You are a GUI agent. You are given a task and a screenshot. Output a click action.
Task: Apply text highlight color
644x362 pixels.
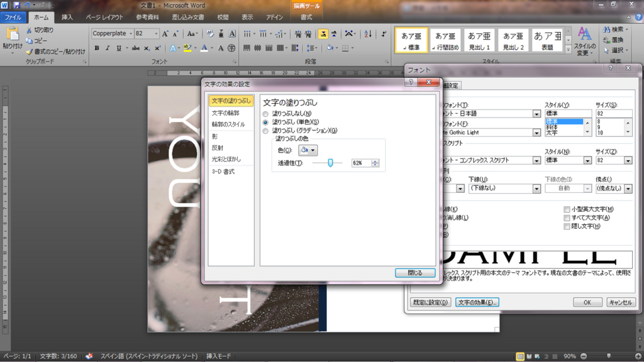pos(187,48)
